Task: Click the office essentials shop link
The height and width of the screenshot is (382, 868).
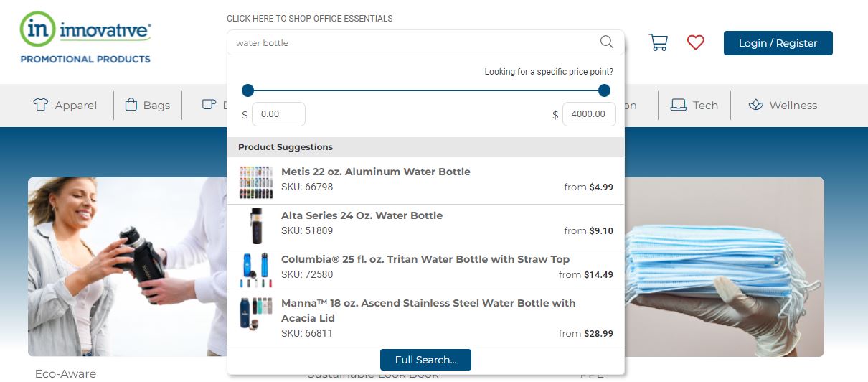Action: point(309,19)
